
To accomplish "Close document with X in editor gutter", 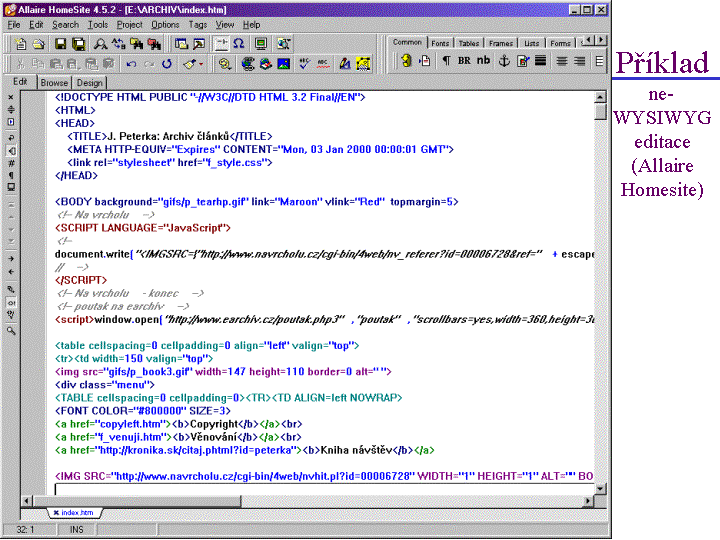I will 11,97.
